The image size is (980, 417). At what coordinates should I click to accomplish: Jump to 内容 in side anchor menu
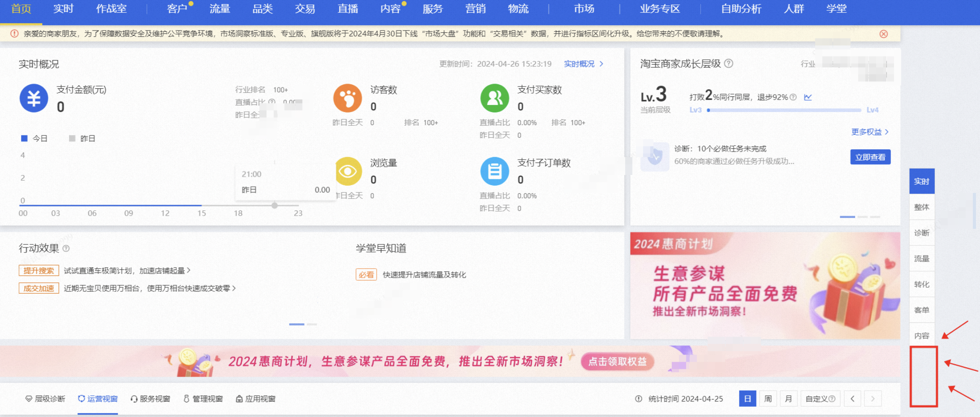tap(922, 336)
